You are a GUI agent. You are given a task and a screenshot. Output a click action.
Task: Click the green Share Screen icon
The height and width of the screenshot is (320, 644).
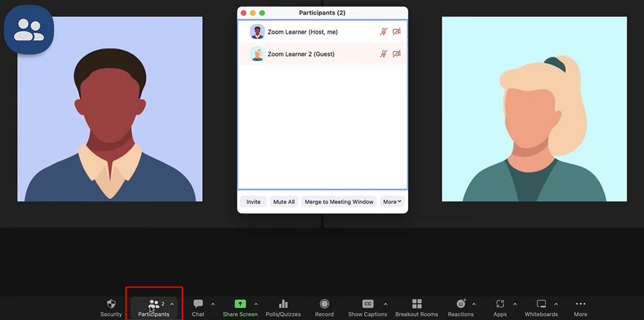click(x=240, y=304)
